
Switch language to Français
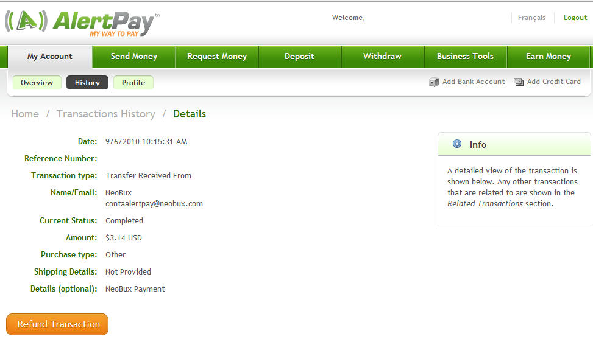[531, 18]
